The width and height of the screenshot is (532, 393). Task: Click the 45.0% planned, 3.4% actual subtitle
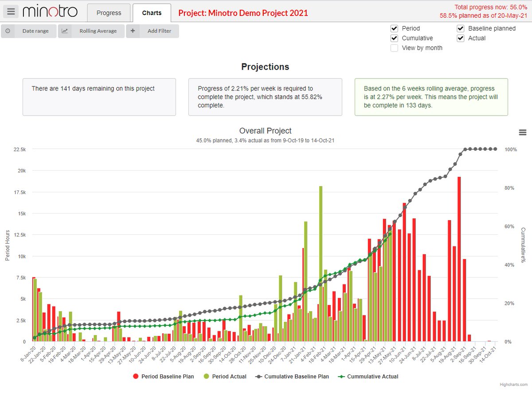[265, 140]
